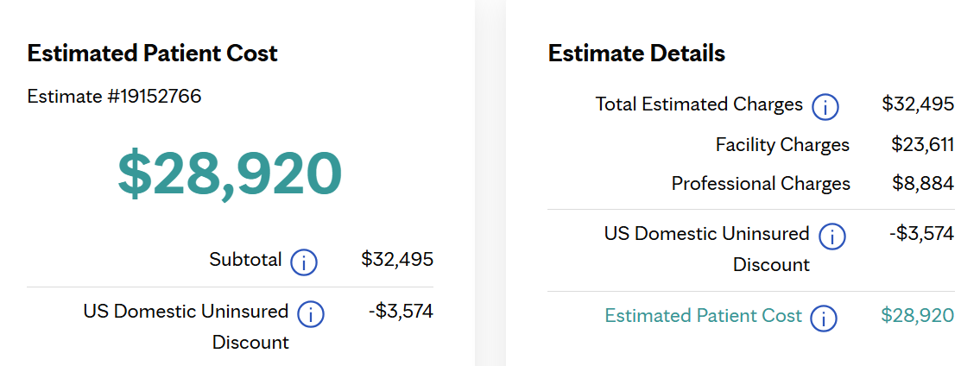Select the $8,884 professional charges amount
This screenshot has width=980, height=366.
(923, 184)
